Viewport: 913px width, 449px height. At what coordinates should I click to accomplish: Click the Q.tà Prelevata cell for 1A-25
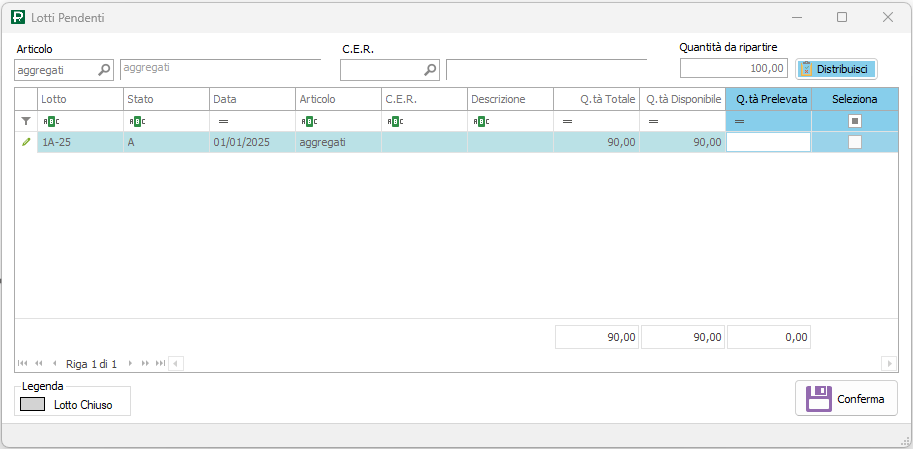click(768, 142)
